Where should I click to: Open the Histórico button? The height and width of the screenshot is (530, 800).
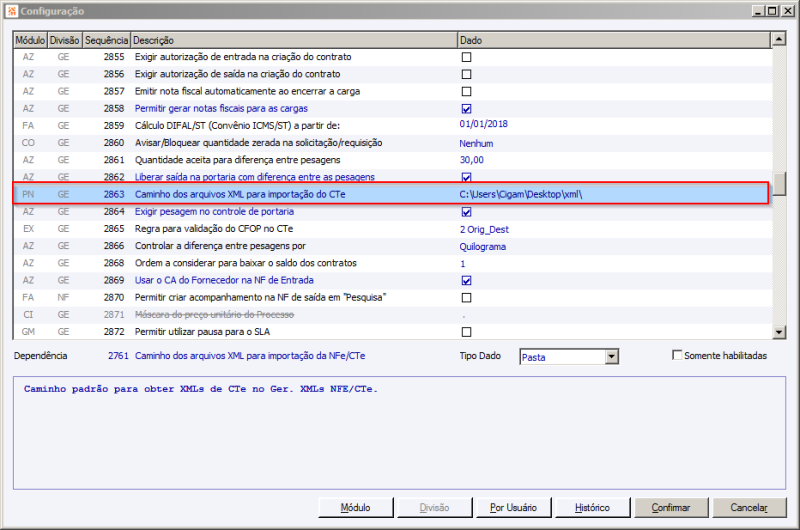tap(592, 508)
